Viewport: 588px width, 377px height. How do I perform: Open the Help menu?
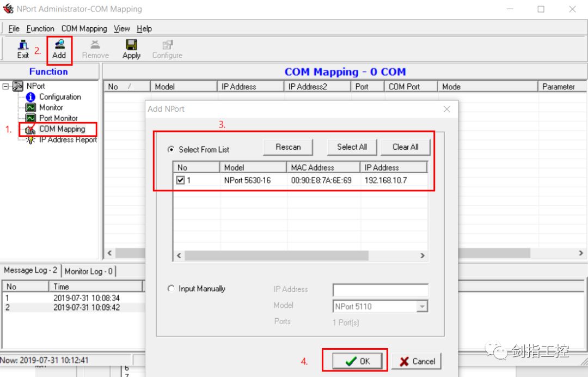pyautogui.click(x=144, y=28)
